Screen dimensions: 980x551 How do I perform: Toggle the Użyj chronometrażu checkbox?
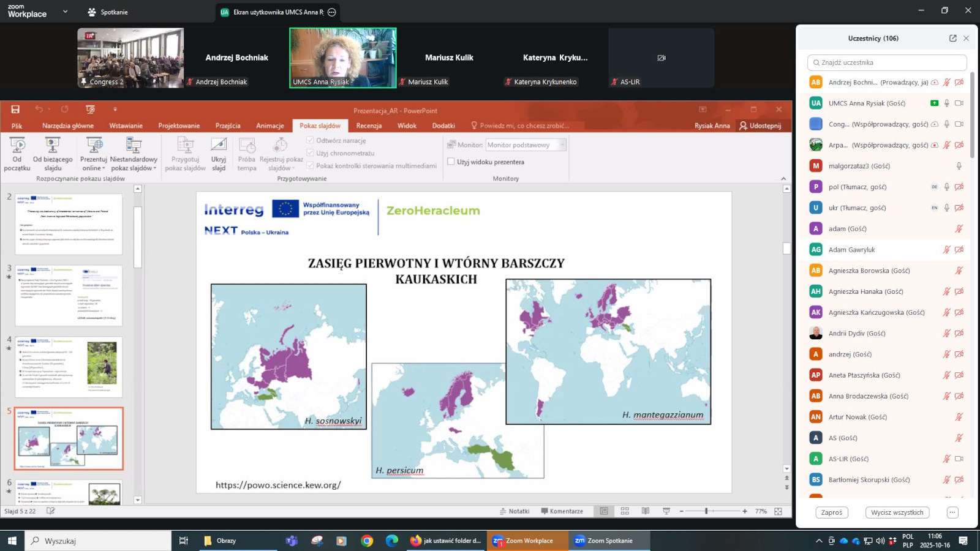310,153
